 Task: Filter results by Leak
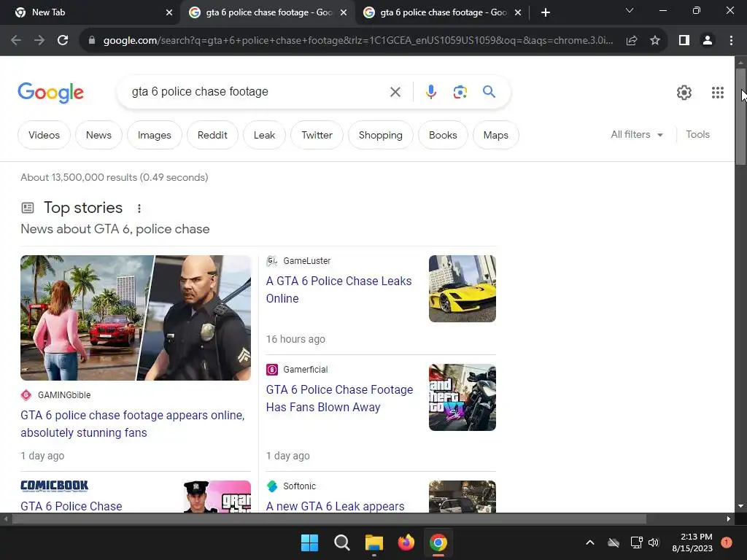click(264, 135)
